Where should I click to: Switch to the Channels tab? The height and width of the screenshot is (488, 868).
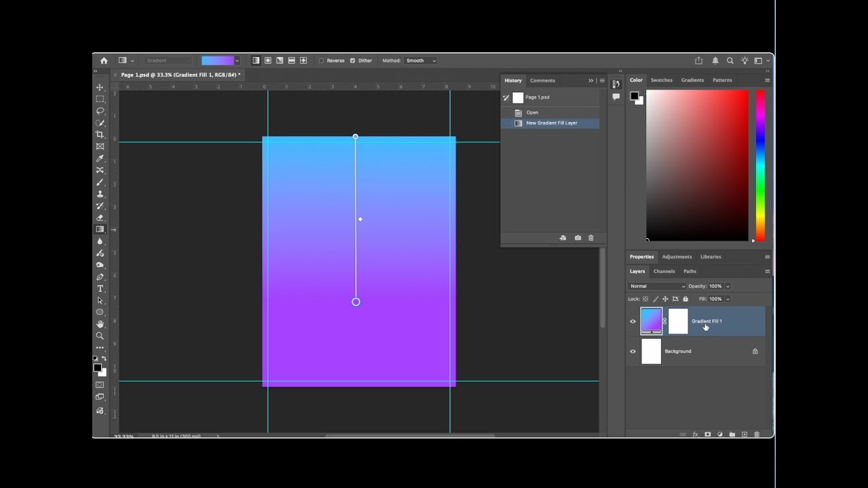pyautogui.click(x=664, y=271)
